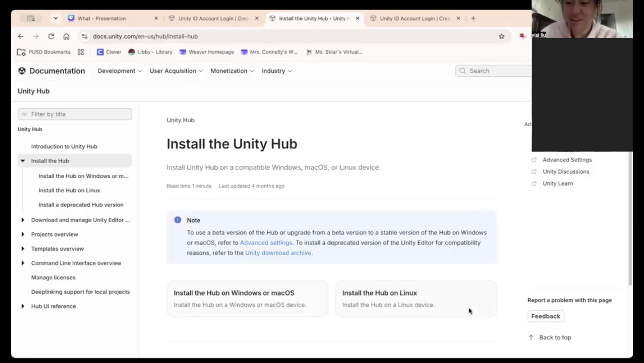The image size is (644, 363).
Task: Select Install the Hub on Linux sidebar item
Action: [69, 190]
